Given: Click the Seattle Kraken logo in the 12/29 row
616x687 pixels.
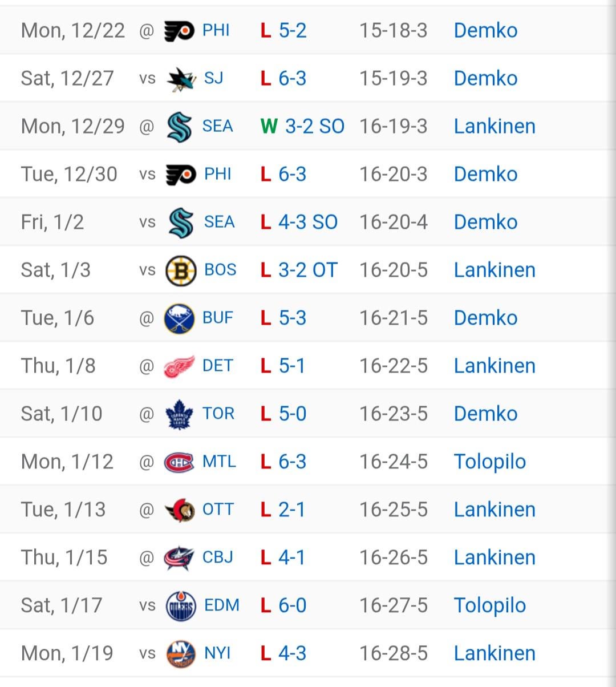Looking at the screenshot, I should [x=179, y=127].
